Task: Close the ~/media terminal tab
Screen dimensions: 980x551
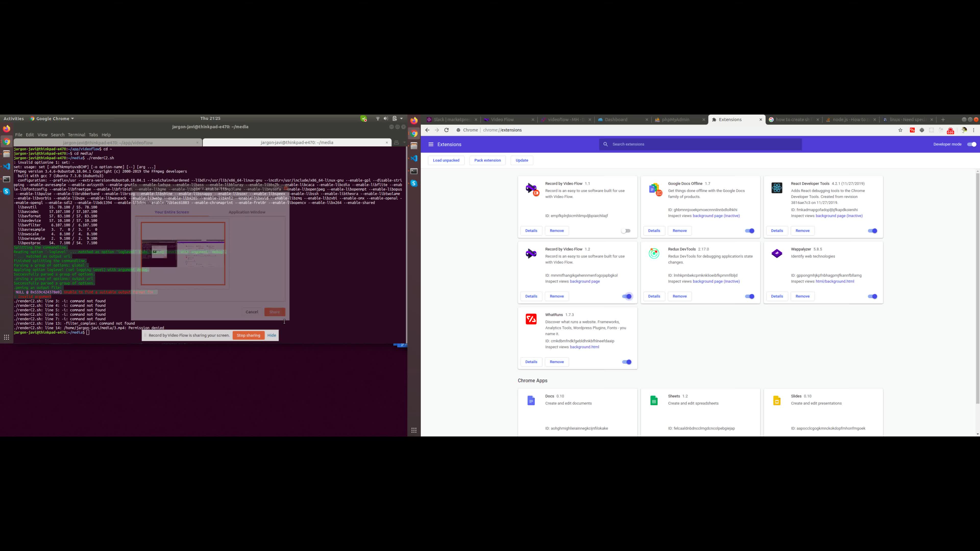Action: click(387, 143)
